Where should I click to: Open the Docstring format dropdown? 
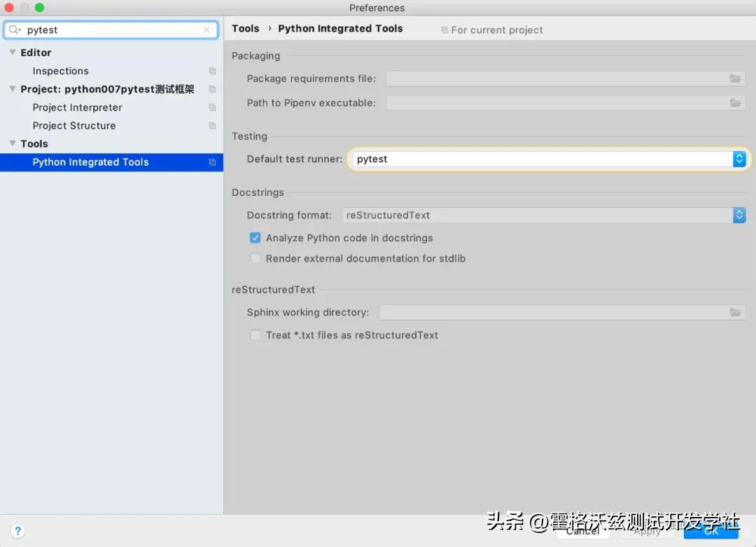coord(739,215)
